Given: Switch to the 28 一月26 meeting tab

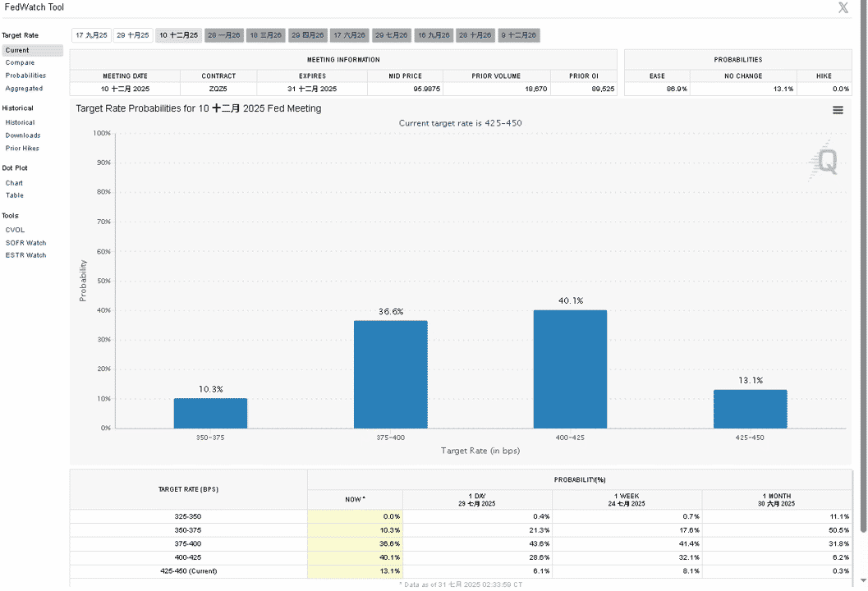Looking at the screenshot, I should (223, 35).
